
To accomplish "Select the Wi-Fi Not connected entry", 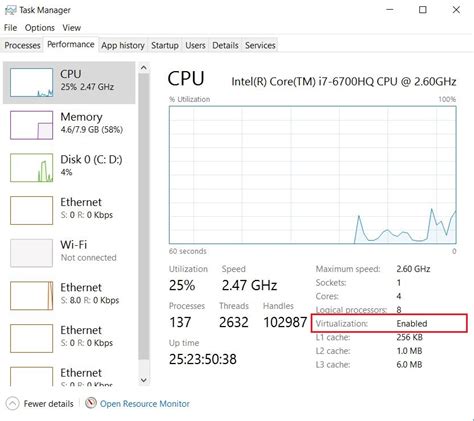I will click(x=69, y=253).
